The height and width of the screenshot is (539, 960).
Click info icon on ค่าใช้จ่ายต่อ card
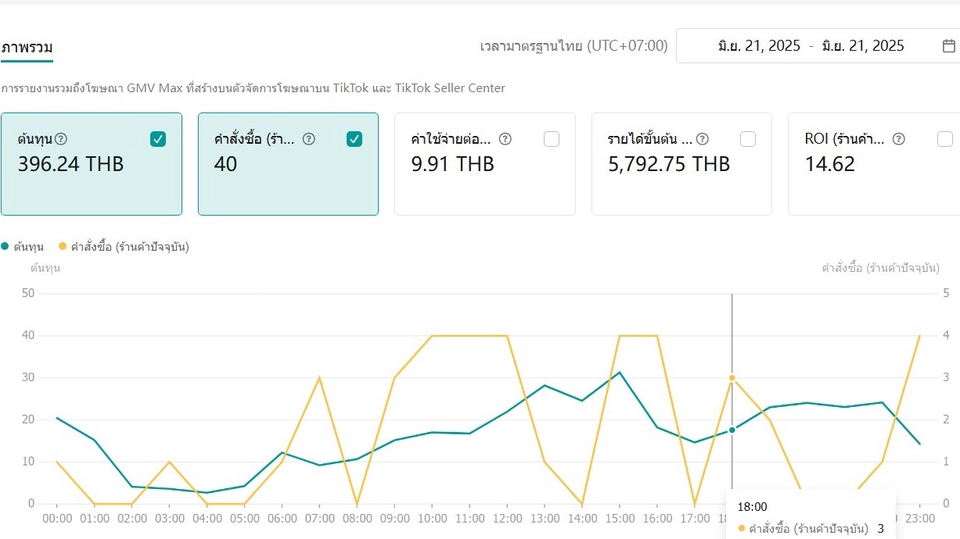click(505, 139)
